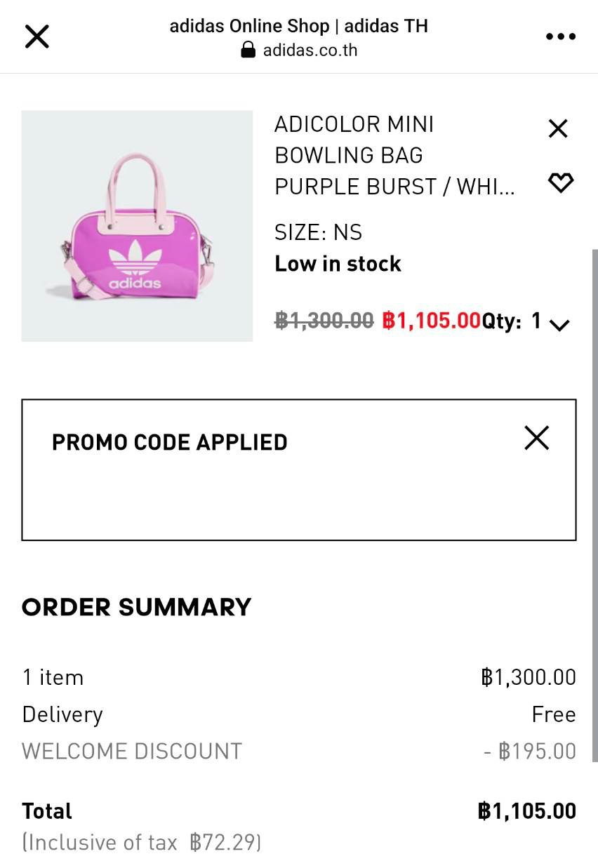Close the in-app browser with X
This screenshot has height=868, width=598.
point(36,36)
